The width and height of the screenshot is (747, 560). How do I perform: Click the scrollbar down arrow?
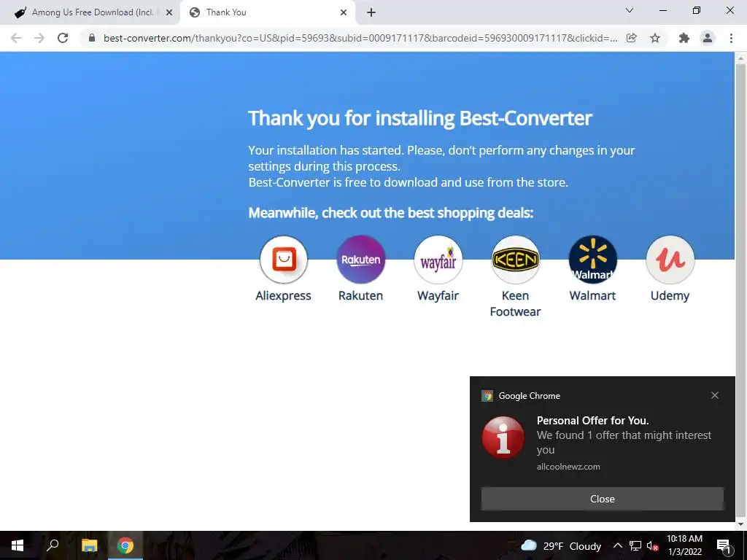point(740,524)
